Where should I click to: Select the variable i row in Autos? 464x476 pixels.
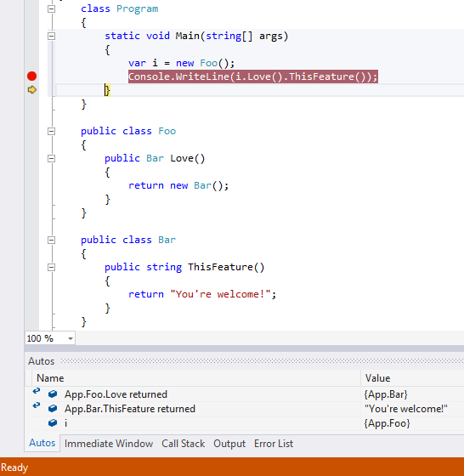[245, 423]
